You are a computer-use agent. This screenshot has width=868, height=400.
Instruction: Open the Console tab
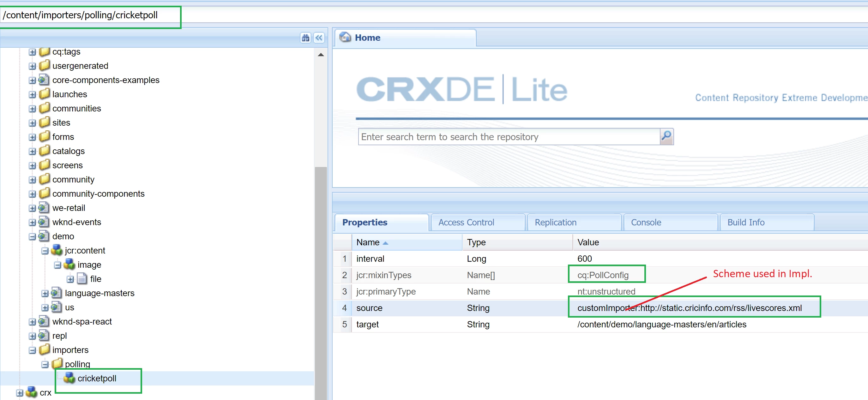(x=646, y=222)
